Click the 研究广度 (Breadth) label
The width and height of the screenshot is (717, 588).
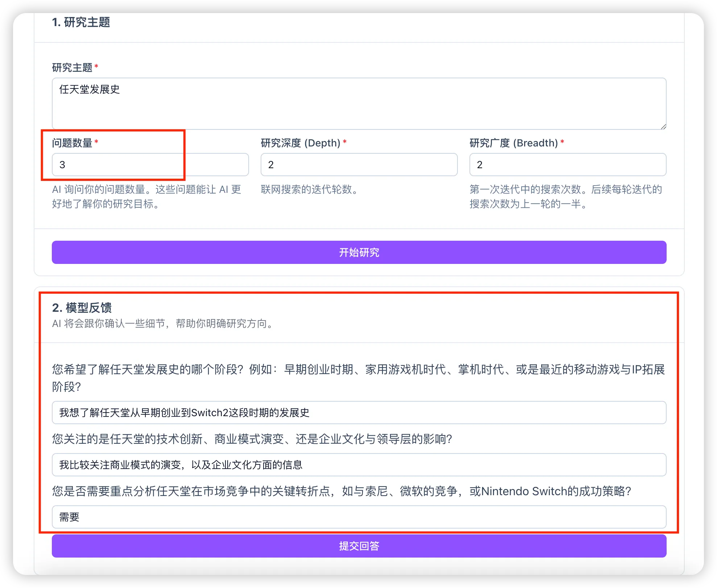[514, 143]
